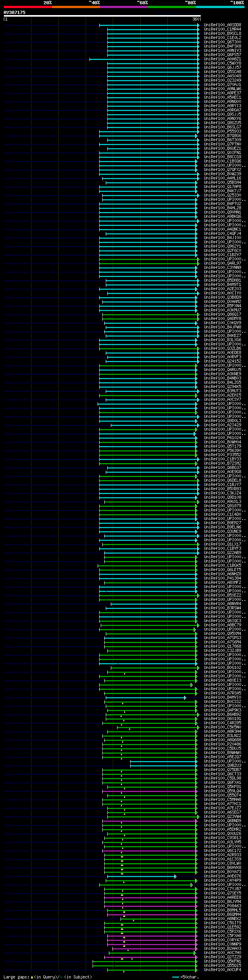This screenshot has width=248, height=980.
Task: Select hit UniRef100_B9EM27
Action: coord(222,523)
